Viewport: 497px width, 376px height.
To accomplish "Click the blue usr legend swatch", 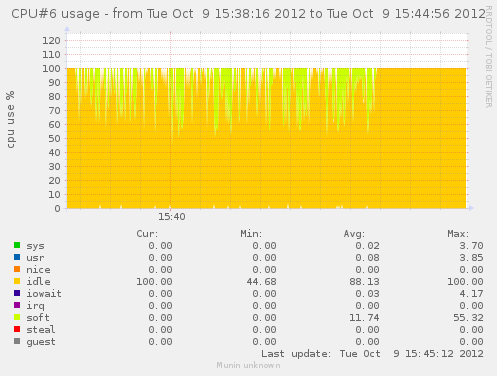I will pos(17,257).
